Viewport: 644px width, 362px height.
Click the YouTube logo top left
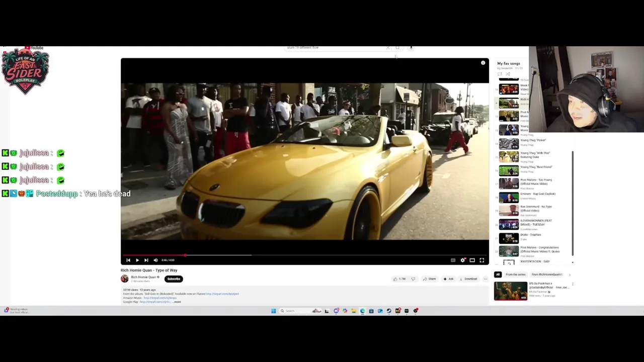coord(34,48)
